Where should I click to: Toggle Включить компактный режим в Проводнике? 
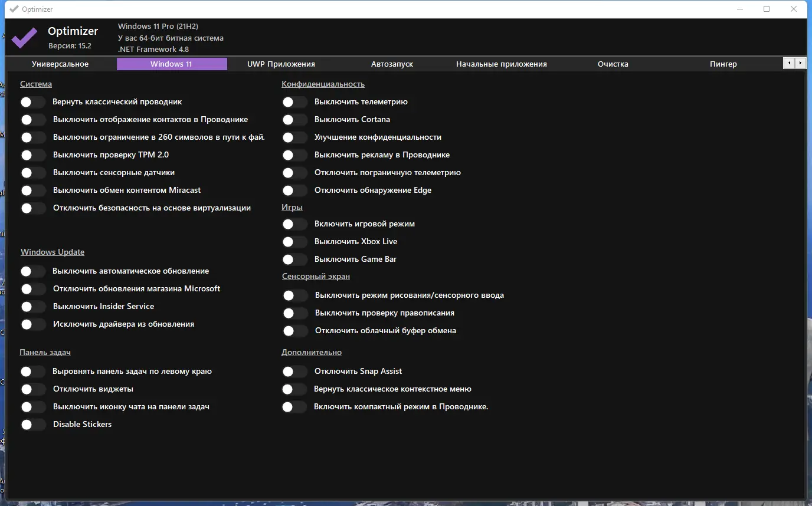pos(295,407)
